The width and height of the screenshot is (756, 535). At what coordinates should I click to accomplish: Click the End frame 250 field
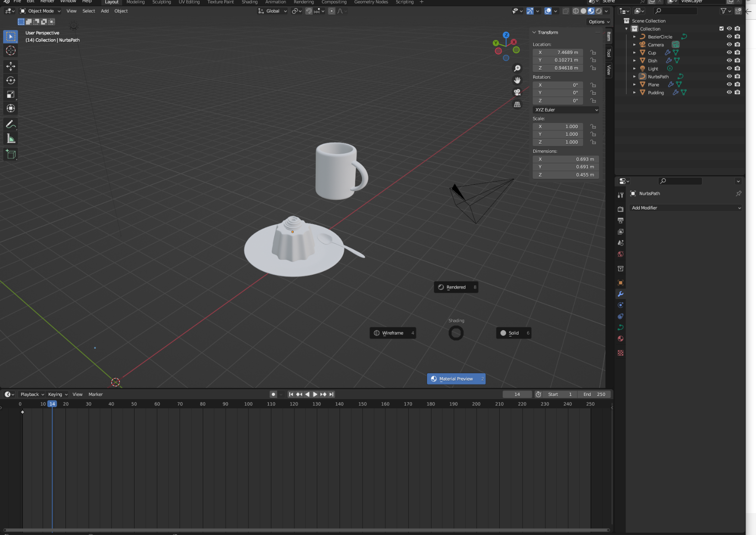pyautogui.click(x=594, y=394)
